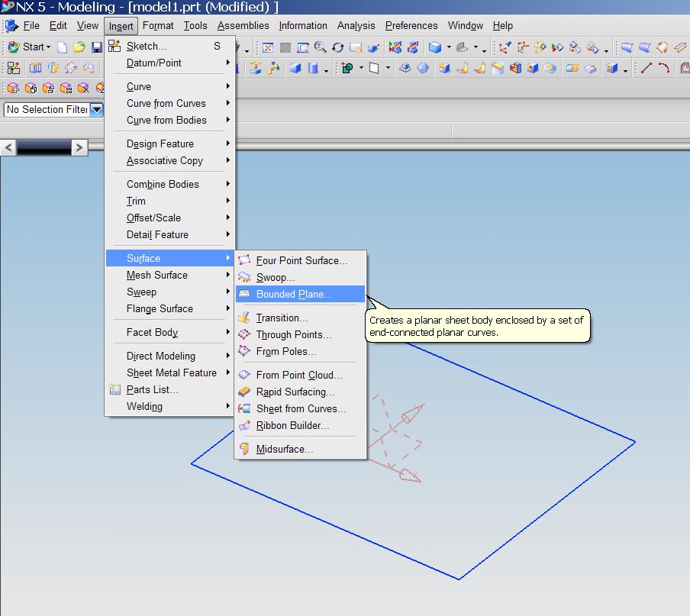Choose Bounded Plane from Surface submenu

(x=300, y=294)
